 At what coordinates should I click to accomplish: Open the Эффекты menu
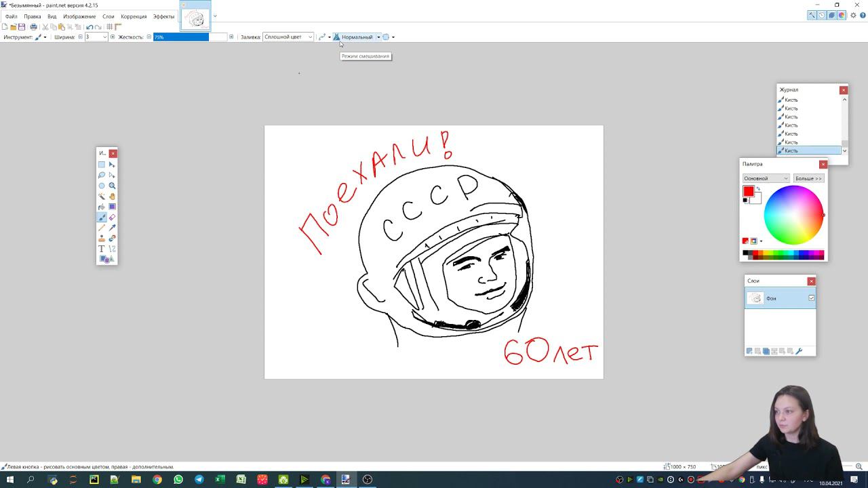click(163, 16)
